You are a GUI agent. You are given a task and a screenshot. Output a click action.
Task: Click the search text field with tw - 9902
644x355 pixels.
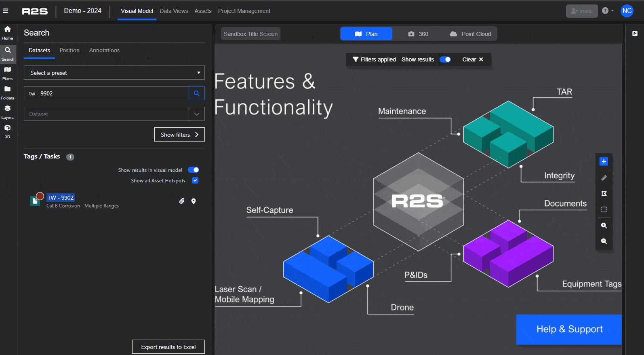click(106, 93)
